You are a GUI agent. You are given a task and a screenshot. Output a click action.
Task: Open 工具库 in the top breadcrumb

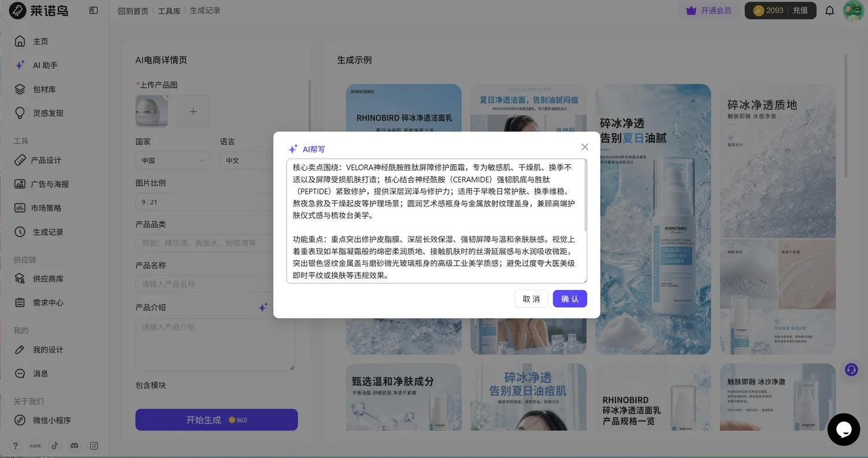tap(169, 11)
